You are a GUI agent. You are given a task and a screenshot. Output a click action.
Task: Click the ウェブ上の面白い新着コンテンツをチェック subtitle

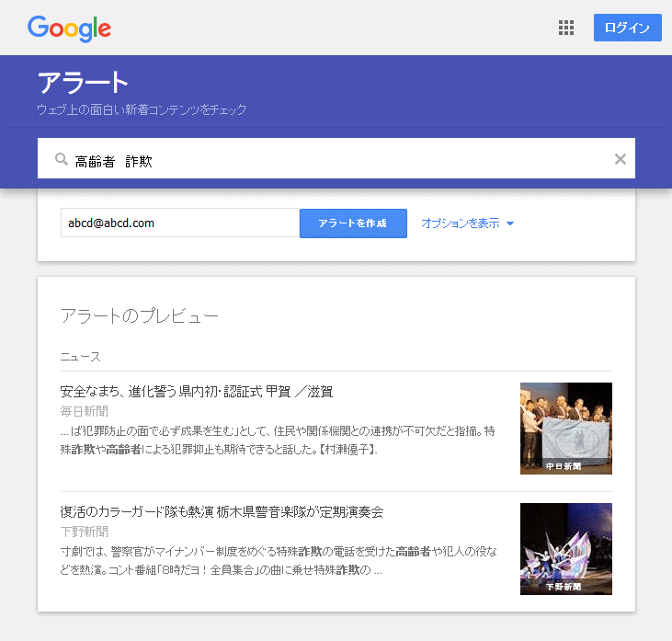pos(142,109)
